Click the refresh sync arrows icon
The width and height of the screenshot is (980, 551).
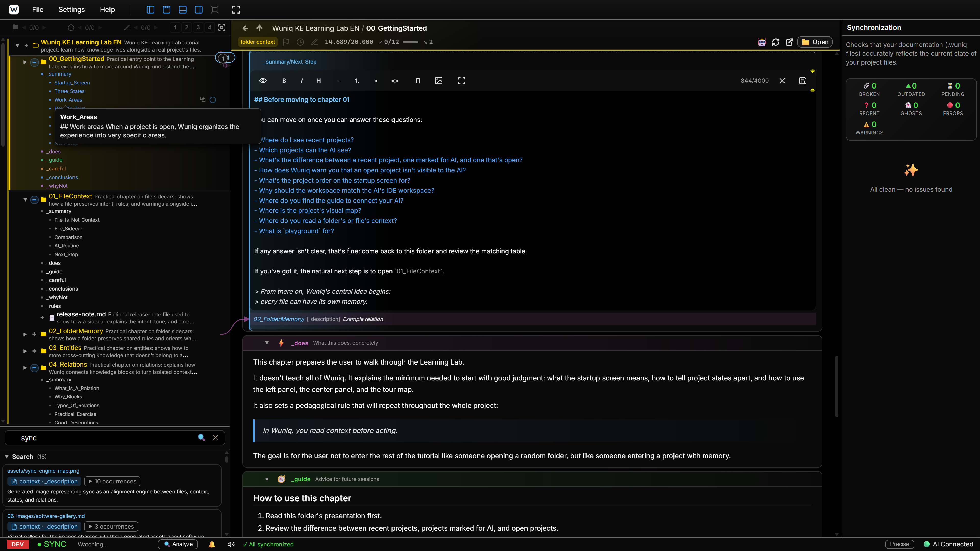pyautogui.click(x=776, y=42)
